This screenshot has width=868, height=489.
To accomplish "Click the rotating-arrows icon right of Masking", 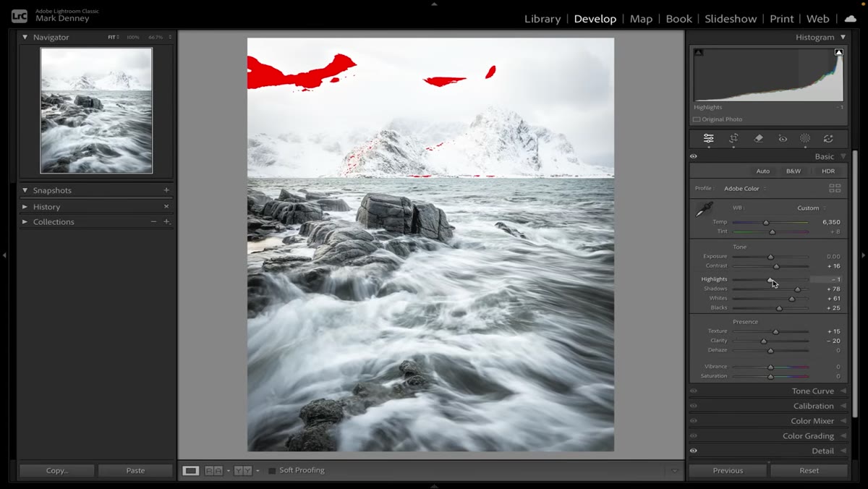I will tap(828, 138).
